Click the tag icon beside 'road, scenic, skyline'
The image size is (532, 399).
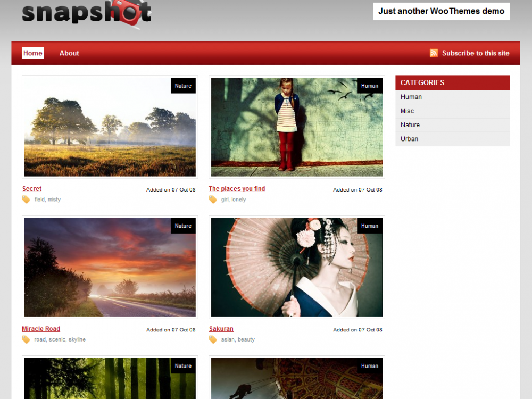coord(26,339)
